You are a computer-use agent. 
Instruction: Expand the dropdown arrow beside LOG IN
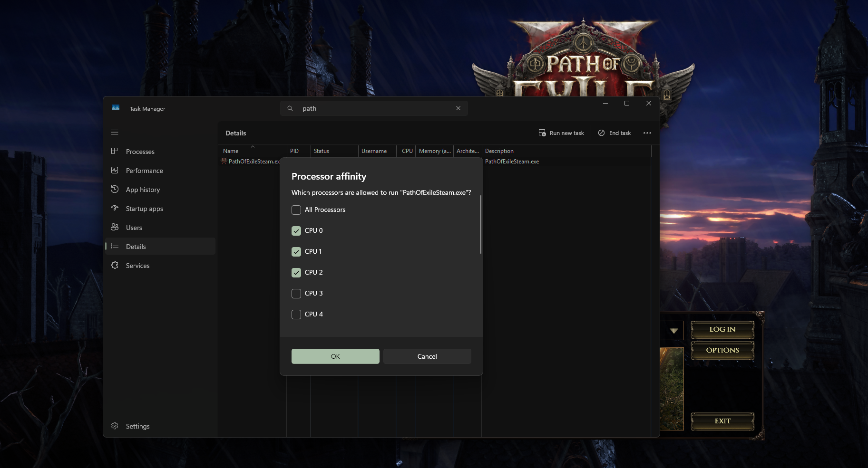click(674, 331)
